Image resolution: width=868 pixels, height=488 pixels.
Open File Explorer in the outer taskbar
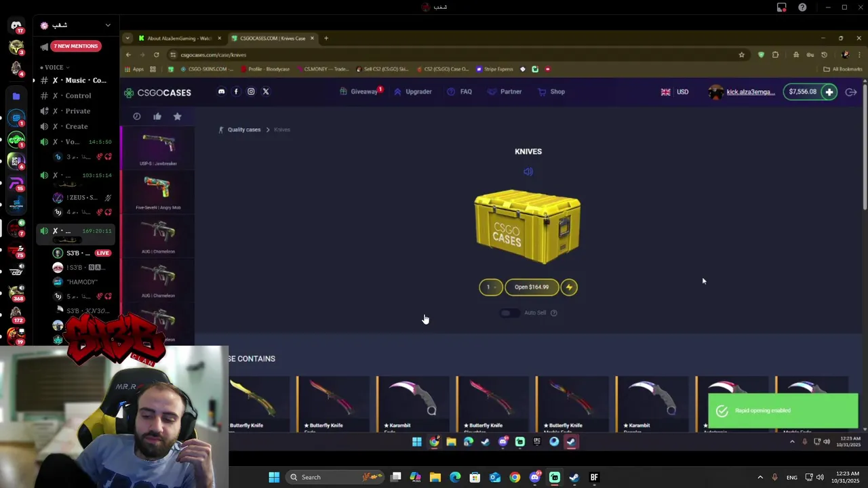click(x=435, y=477)
